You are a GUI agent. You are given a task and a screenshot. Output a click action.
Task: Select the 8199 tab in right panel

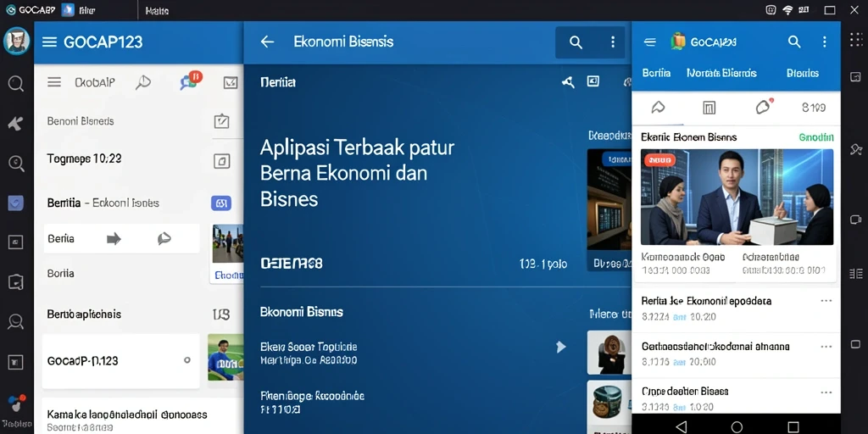(813, 108)
